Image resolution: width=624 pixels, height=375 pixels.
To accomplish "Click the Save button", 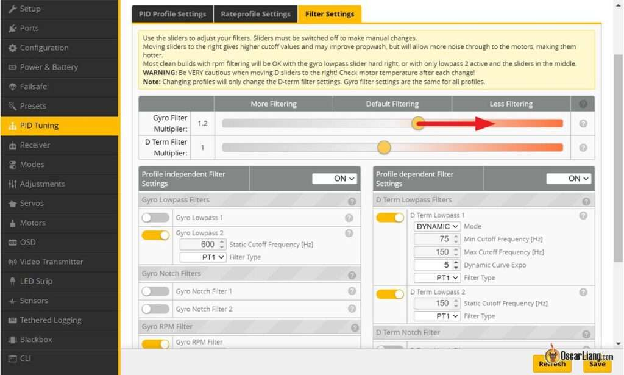I will click(597, 363).
